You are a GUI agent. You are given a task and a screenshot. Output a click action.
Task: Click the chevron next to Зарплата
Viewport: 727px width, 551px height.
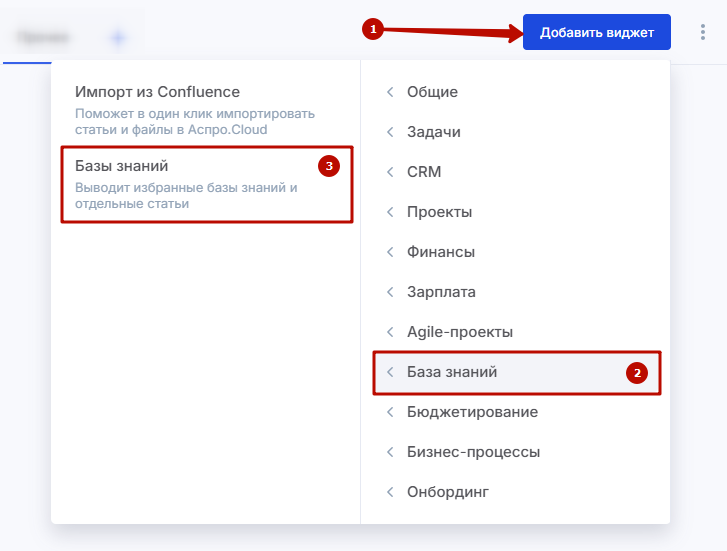(390, 292)
